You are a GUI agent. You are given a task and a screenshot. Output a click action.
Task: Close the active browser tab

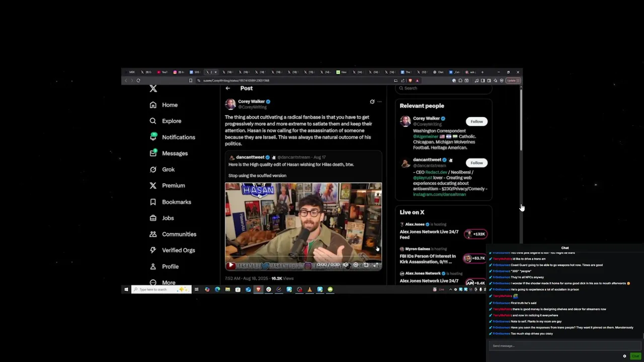coord(216,72)
